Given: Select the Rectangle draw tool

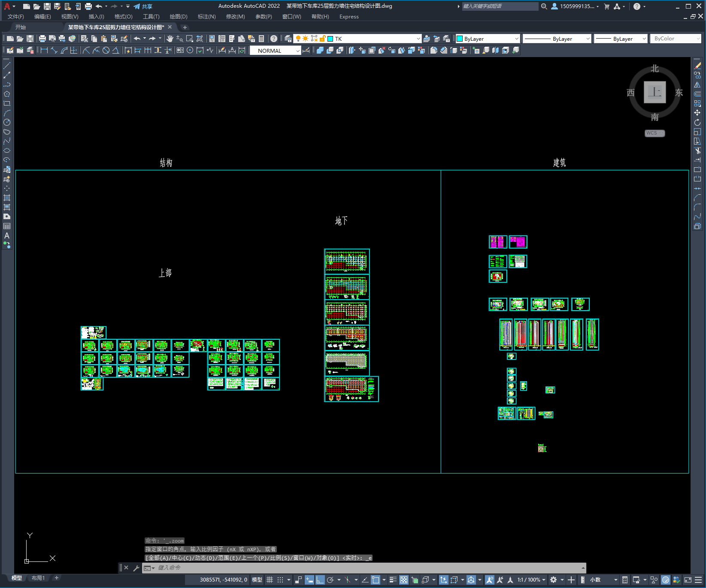Looking at the screenshot, I should (7, 103).
